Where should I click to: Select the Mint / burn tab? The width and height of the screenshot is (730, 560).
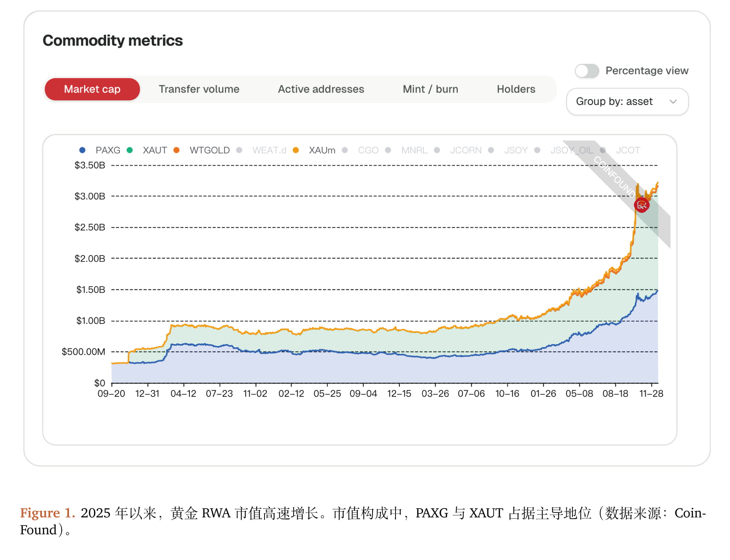[x=430, y=89]
